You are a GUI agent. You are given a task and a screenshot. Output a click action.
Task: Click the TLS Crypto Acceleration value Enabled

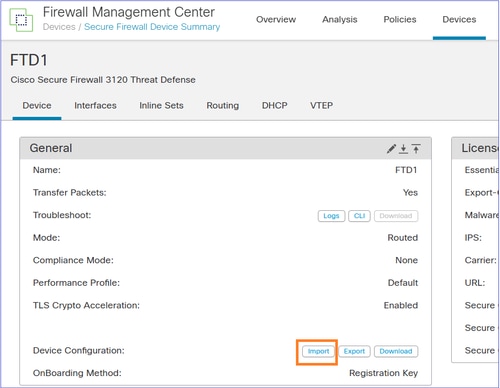point(401,306)
